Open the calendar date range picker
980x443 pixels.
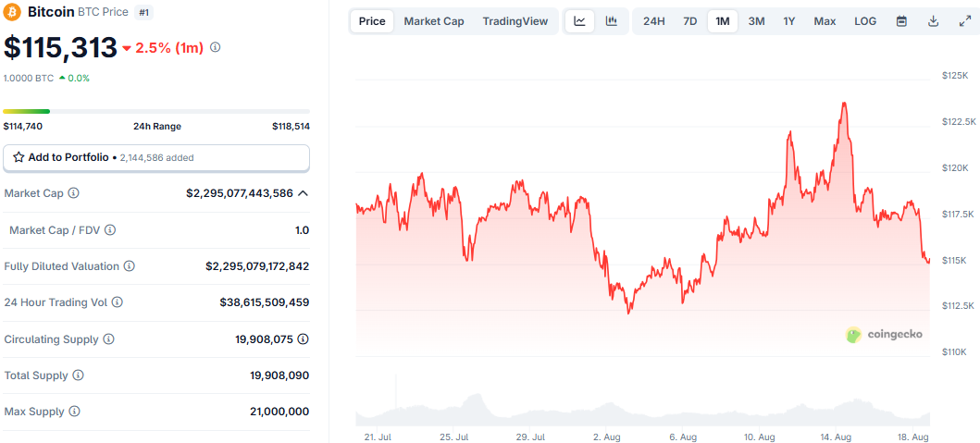[x=901, y=21]
